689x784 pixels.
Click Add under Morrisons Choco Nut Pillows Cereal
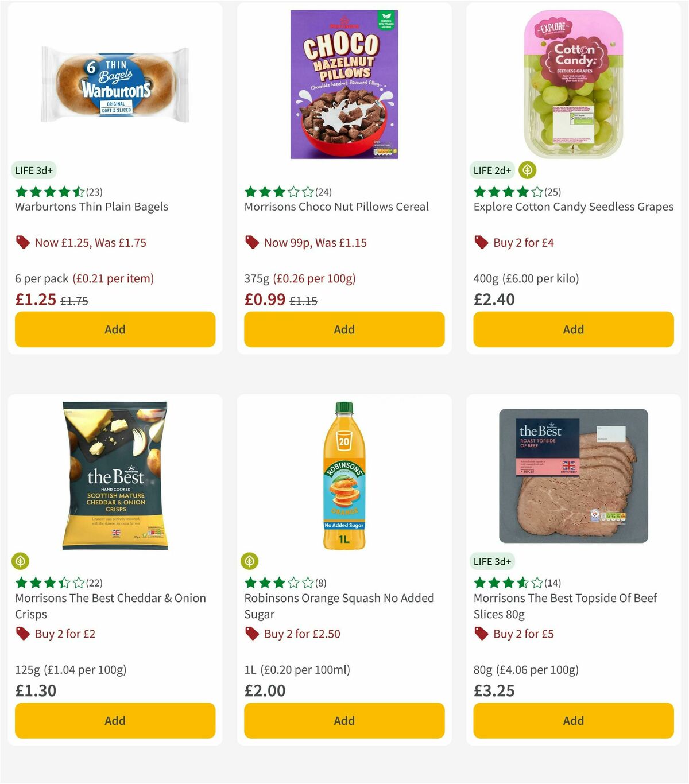pyautogui.click(x=344, y=329)
